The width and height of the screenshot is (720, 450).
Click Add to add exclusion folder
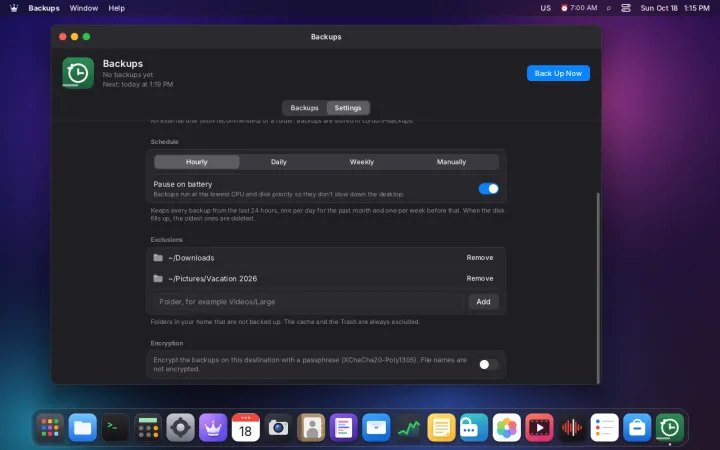click(483, 302)
